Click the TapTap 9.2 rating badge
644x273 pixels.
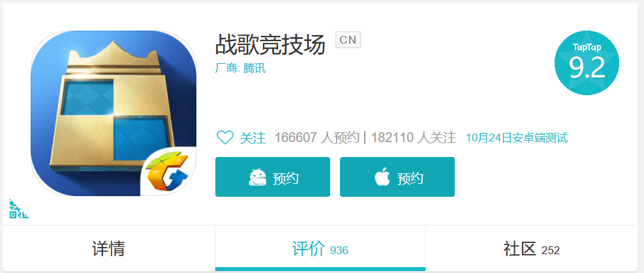587,63
